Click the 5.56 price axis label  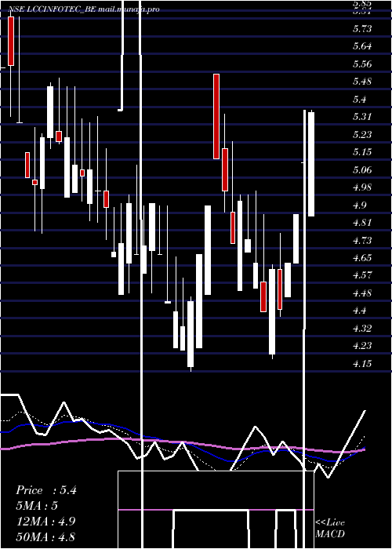(362, 64)
